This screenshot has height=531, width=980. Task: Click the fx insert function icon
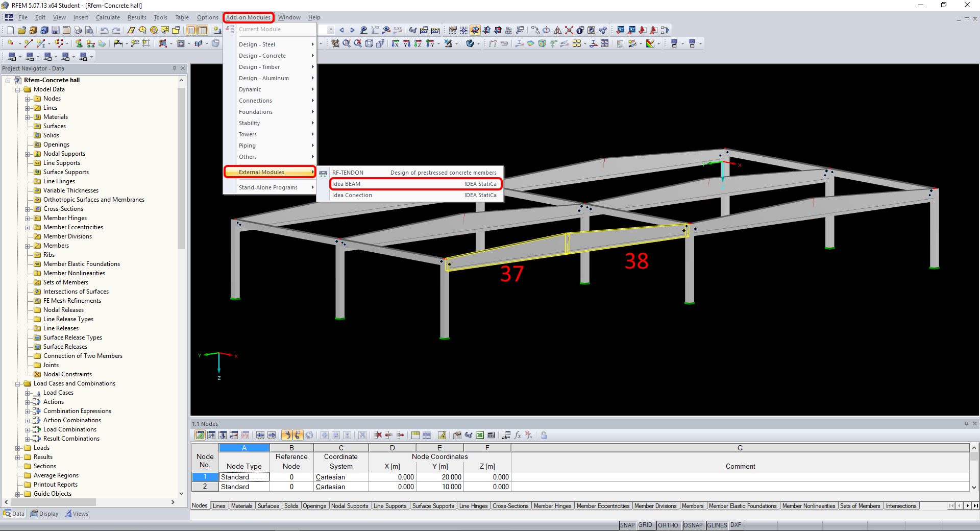click(518, 435)
